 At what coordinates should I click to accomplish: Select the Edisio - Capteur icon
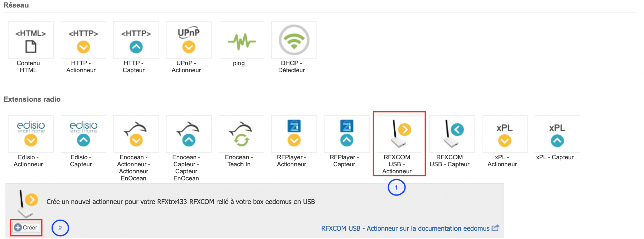coord(84,134)
